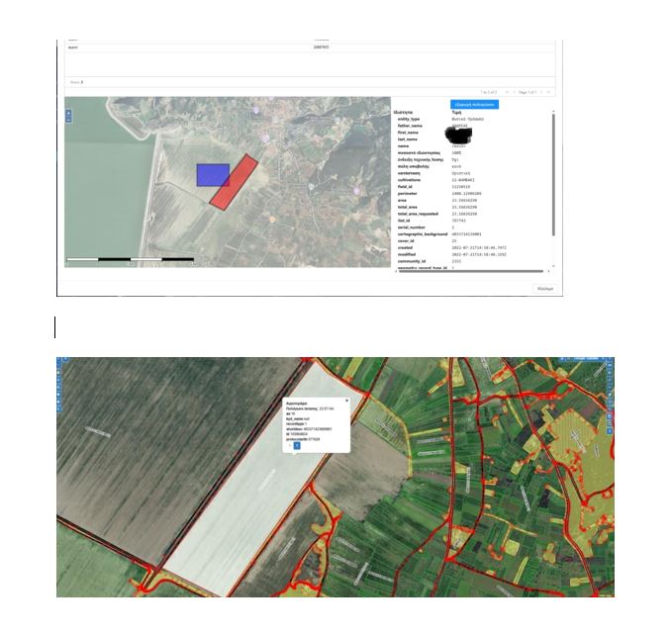Click the white highlighted parcel on lower map

click(247, 495)
